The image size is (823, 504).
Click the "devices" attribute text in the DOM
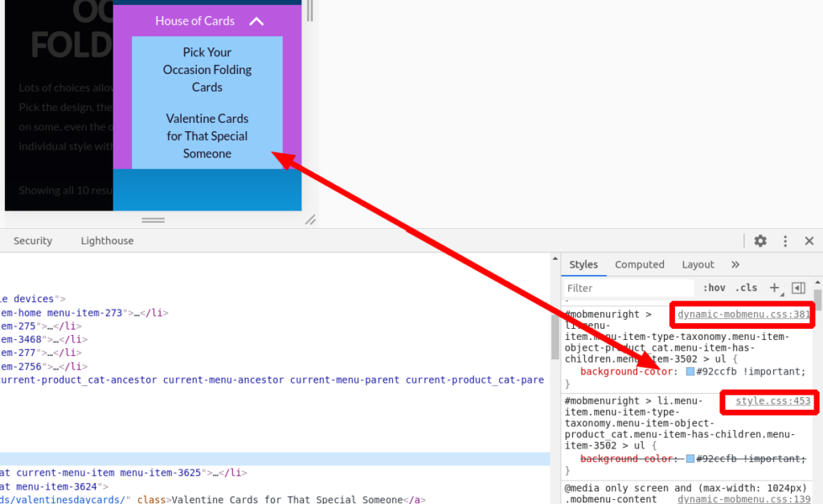(x=34, y=299)
